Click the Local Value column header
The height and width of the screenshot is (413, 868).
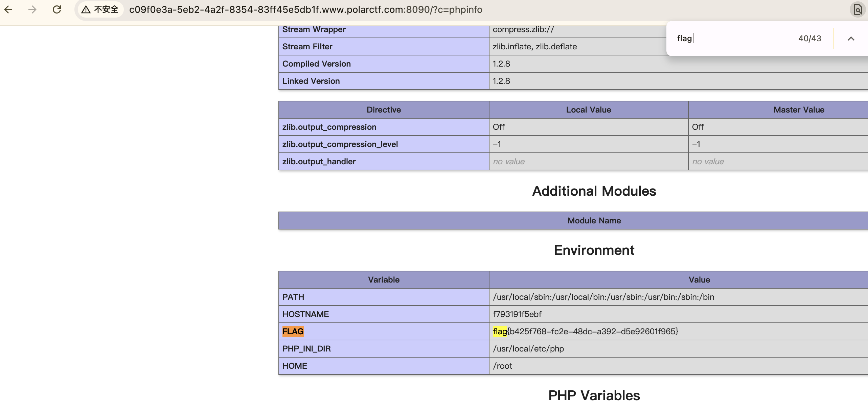coord(588,110)
